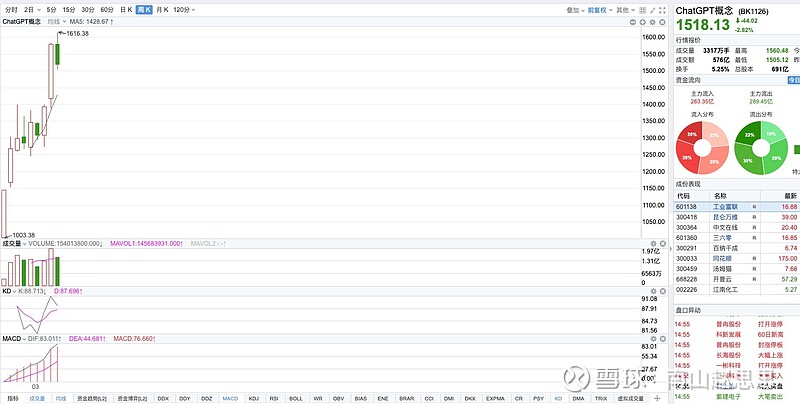Image resolution: width=800 pixels, height=404 pixels.
Task: Open stock 昆仑万维 in constituent list
Action: click(725, 217)
